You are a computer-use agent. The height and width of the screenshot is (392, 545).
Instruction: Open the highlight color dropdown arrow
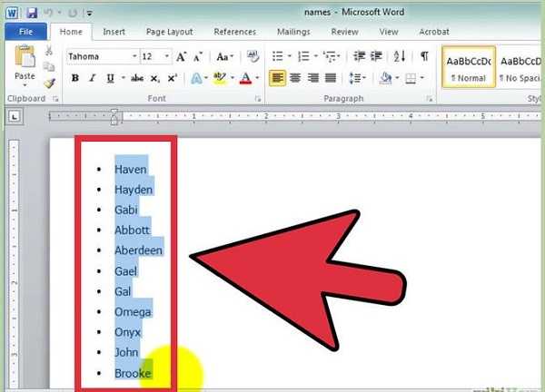233,78
